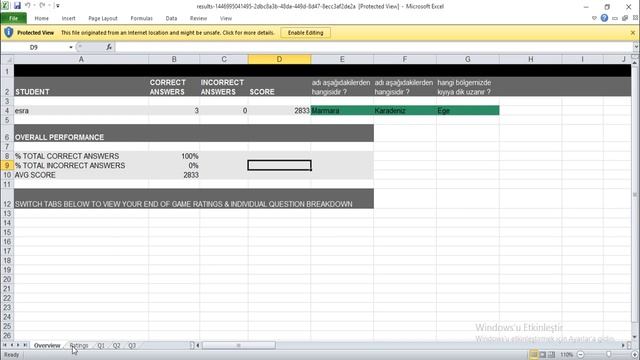Image resolution: width=640 pixels, height=360 pixels.
Task: Click the formula bar input area
Action: pos(373,47)
